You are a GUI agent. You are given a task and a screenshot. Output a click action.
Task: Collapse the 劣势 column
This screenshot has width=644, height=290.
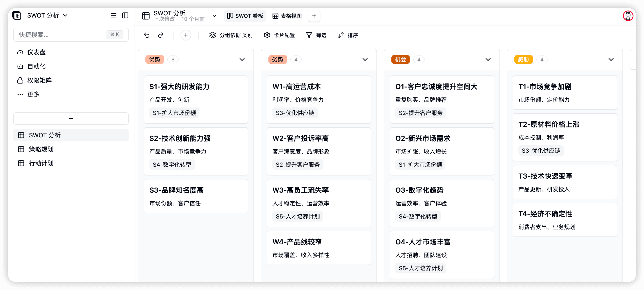pyautogui.click(x=365, y=59)
